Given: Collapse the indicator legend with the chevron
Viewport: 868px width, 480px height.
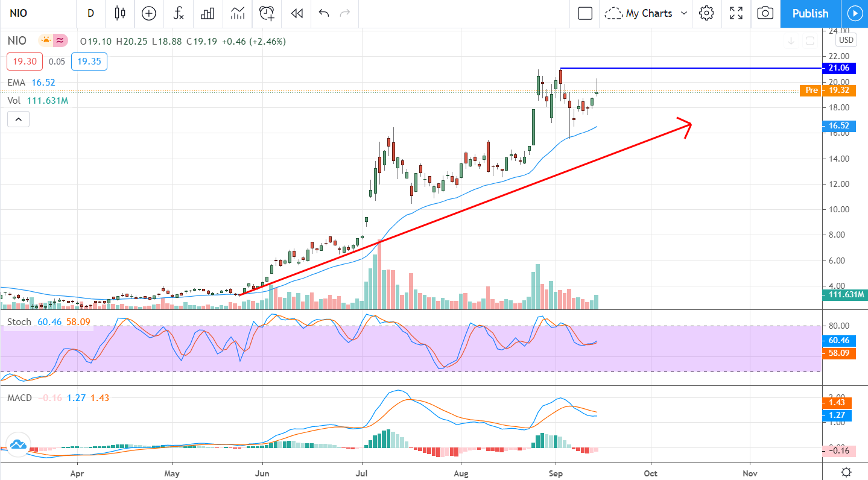Looking at the screenshot, I should pos(18,119).
